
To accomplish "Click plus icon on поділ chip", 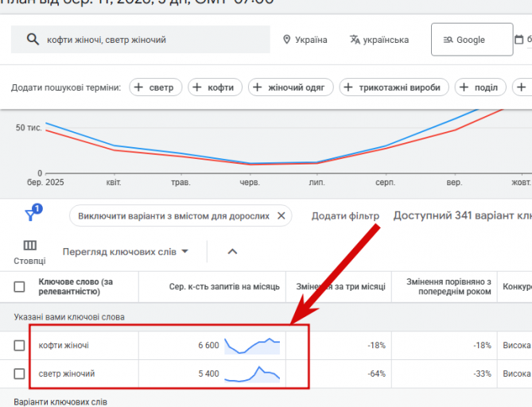I will [x=464, y=87].
